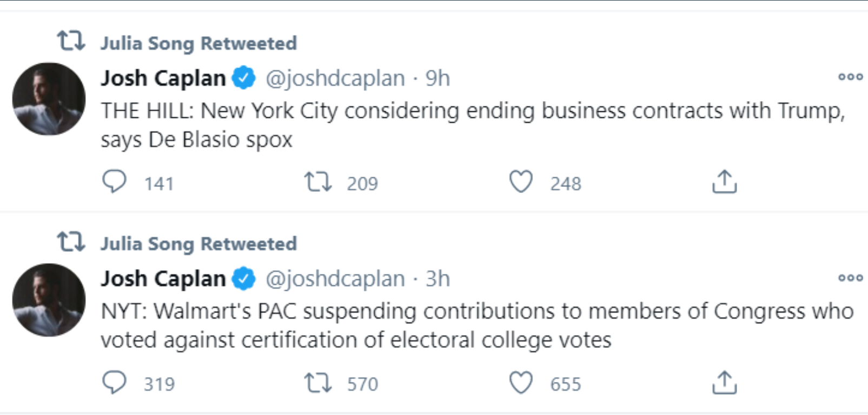Click verified badge on first Josh Caplan tweet
The width and height of the screenshot is (868, 415).
pos(244,78)
